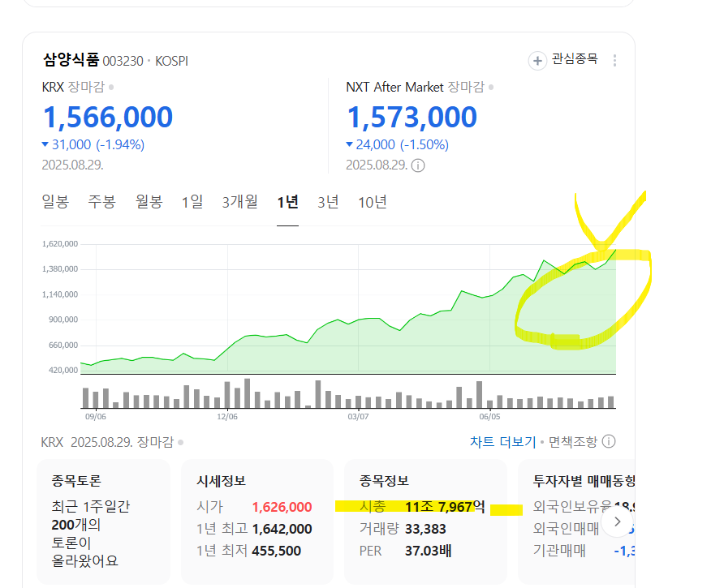
Task: Click the 1년 최고 value 1,642,000
Action: pos(282,529)
